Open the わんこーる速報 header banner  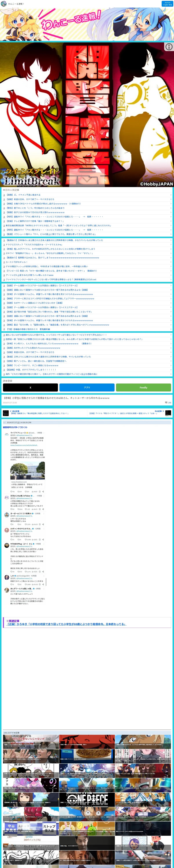(87, 24)
